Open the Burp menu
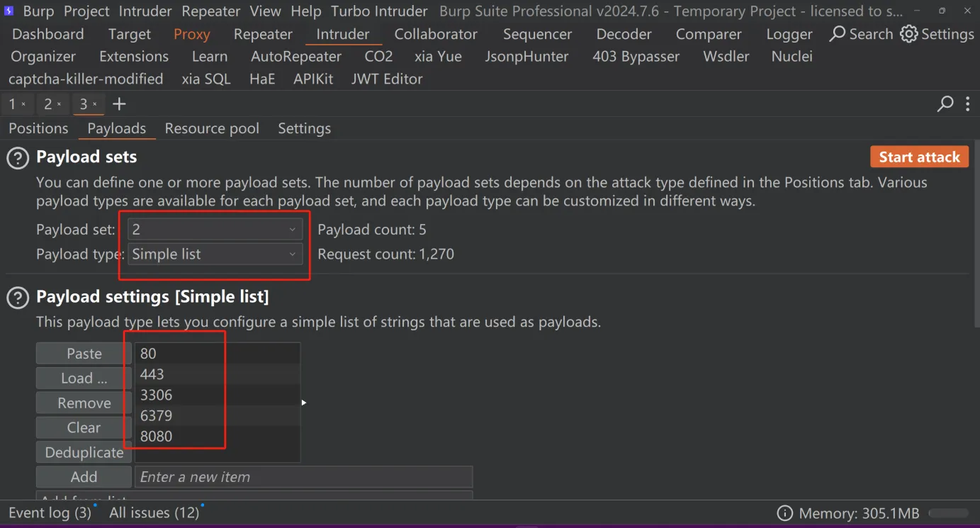 pyautogui.click(x=38, y=11)
